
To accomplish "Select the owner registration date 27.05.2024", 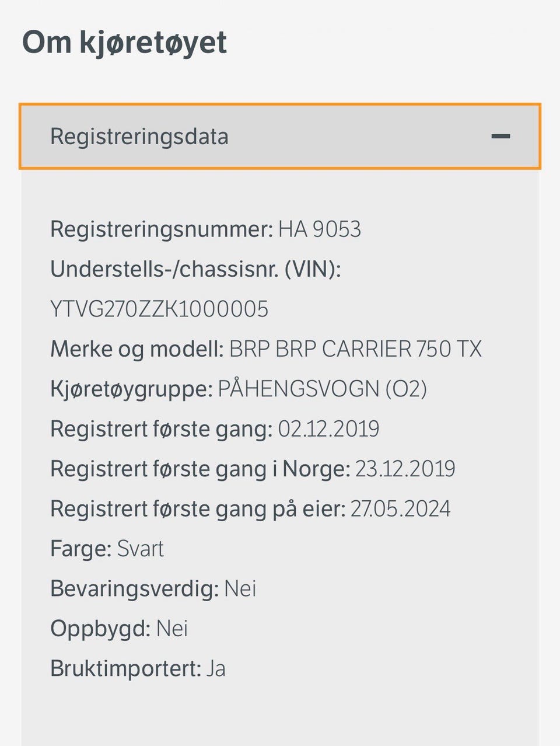I will pyautogui.click(x=400, y=508).
